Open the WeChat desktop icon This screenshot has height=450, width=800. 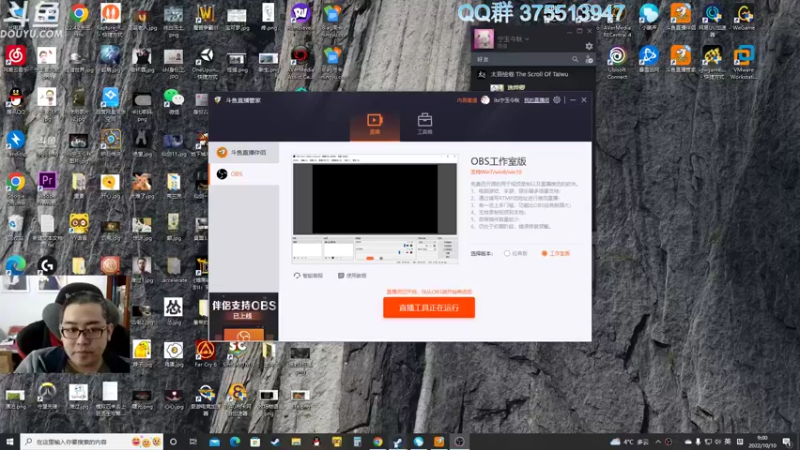[x=173, y=101]
